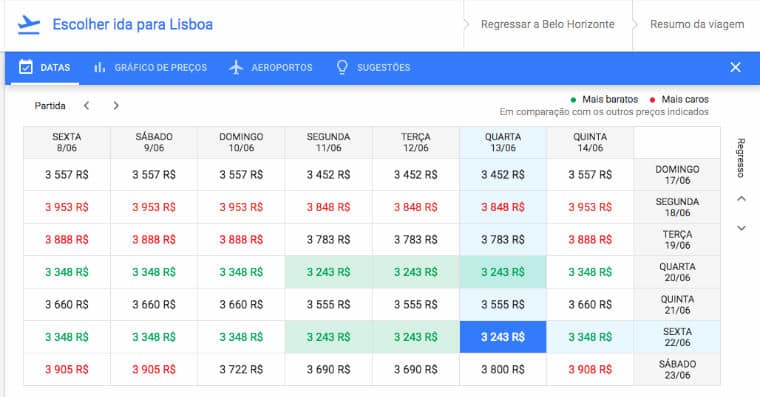Select Terça 19/06 return row label
Viewport: 760px width, 397px height.
click(677, 239)
